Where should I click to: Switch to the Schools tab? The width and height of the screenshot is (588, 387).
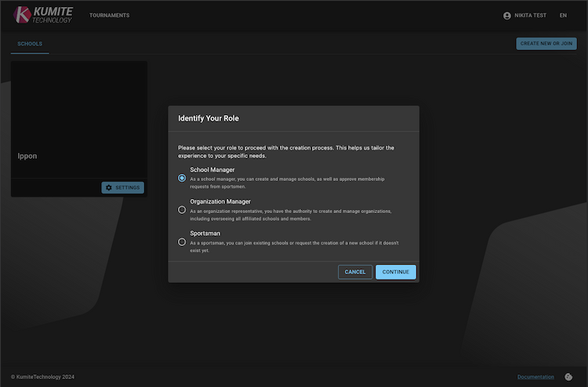[x=30, y=44]
